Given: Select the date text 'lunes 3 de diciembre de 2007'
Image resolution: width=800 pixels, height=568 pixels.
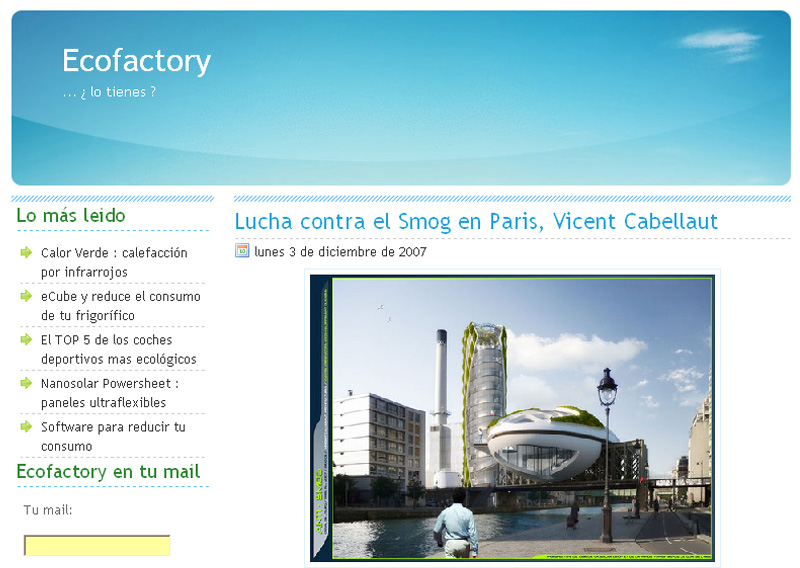Looking at the screenshot, I should (x=340, y=252).
